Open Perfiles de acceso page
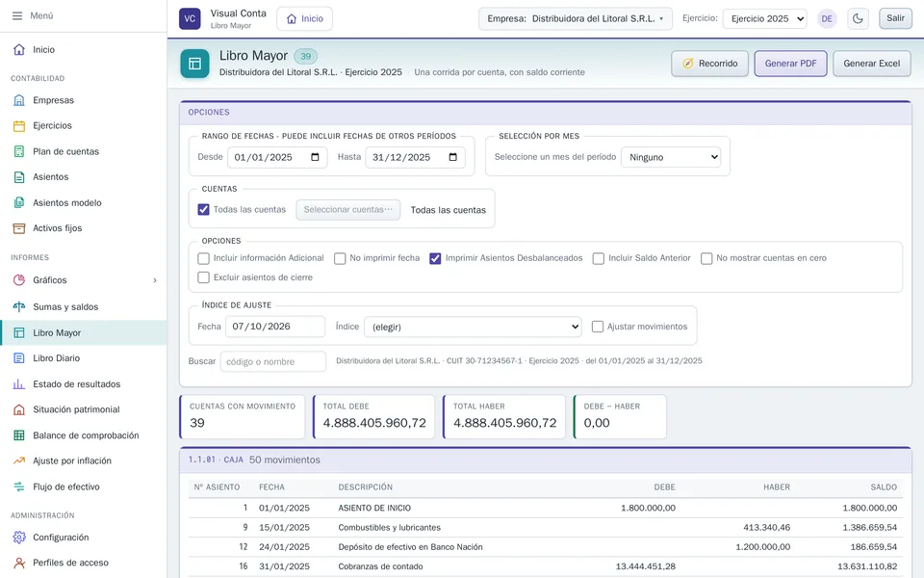 (84, 563)
